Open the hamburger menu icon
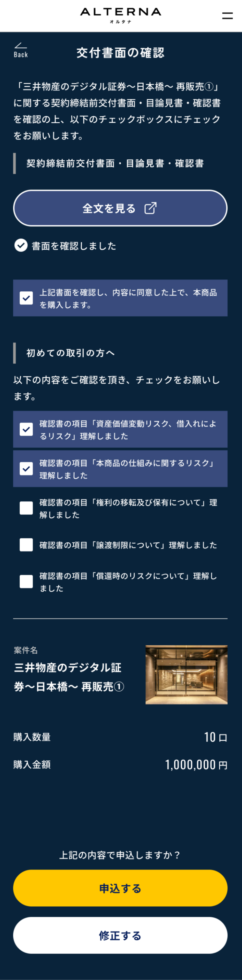Image resolution: width=242 pixels, height=980 pixels. pyautogui.click(x=227, y=16)
